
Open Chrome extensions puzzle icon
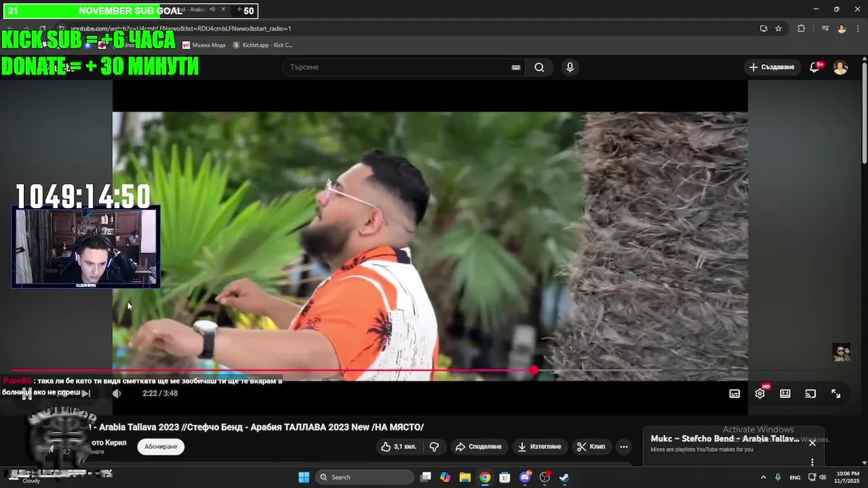801,28
